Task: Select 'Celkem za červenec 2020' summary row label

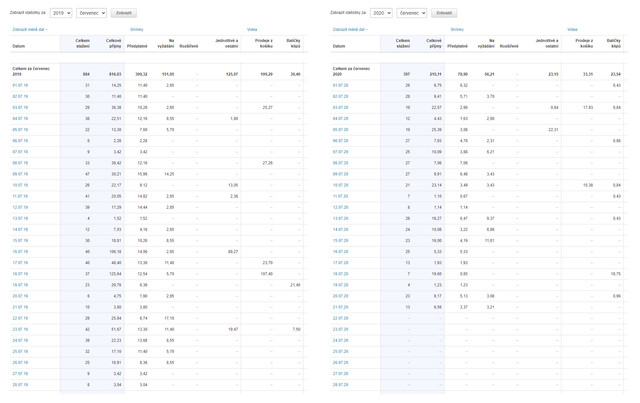Action: click(x=351, y=71)
